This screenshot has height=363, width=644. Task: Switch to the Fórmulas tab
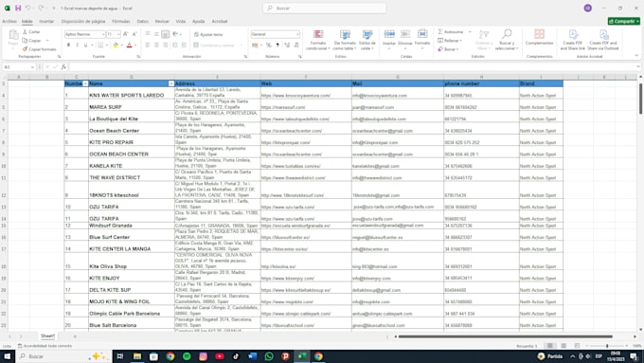coord(121,21)
